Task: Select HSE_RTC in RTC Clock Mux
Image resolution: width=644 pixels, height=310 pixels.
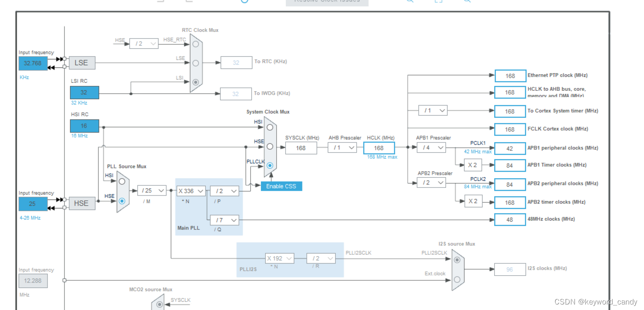Action: click(196, 44)
